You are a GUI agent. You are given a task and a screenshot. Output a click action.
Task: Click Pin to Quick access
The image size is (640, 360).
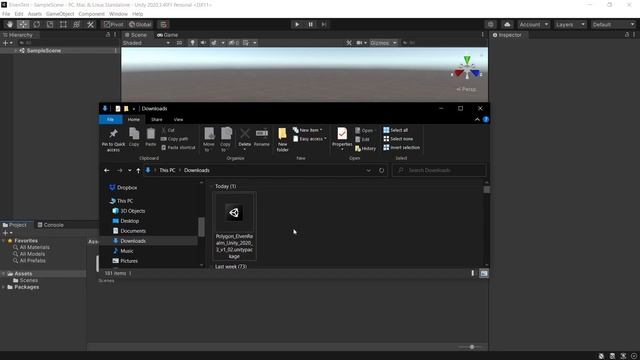click(113, 139)
